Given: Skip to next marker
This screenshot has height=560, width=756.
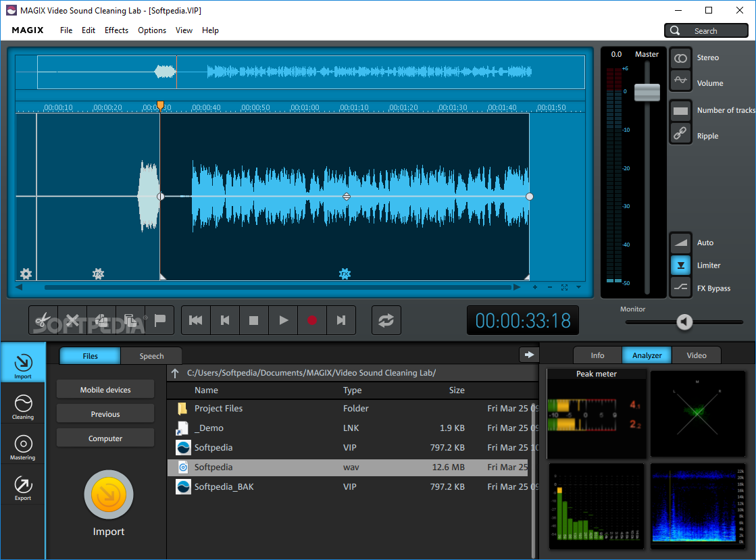Looking at the screenshot, I should tap(341, 320).
